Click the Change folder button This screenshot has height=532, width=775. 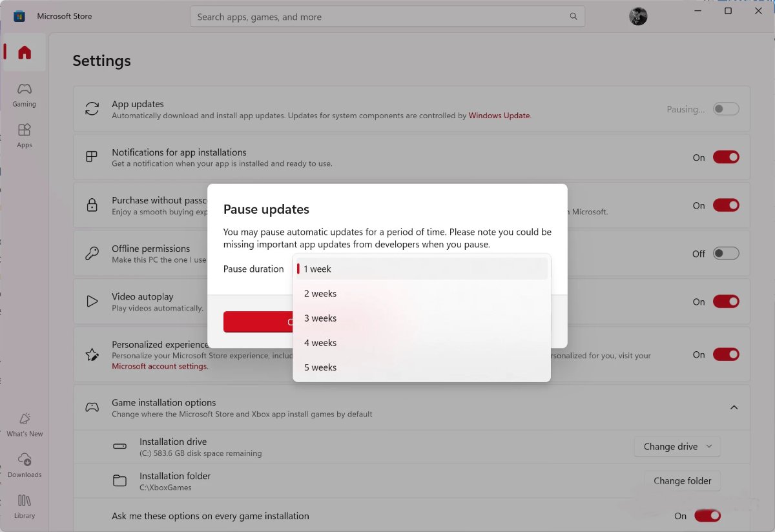click(x=683, y=481)
